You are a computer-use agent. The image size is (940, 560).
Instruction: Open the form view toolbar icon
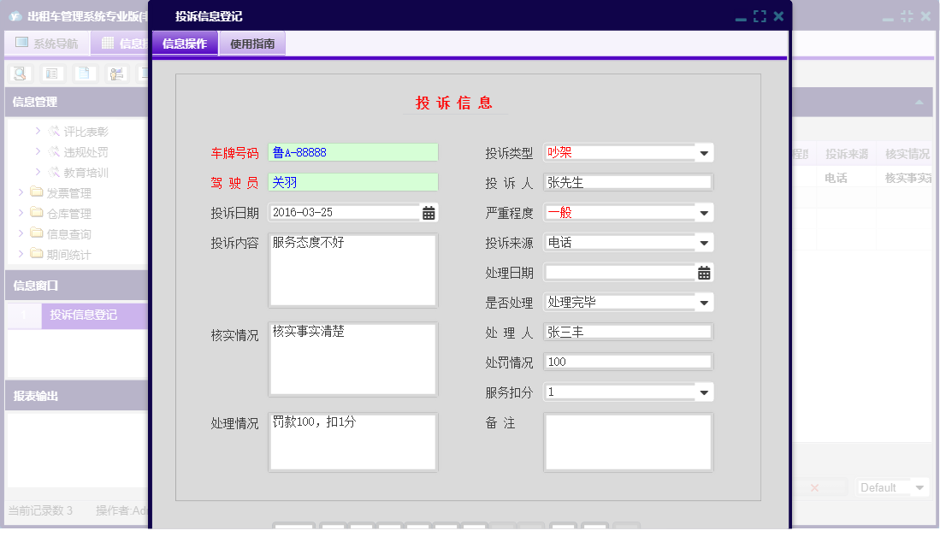51,73
